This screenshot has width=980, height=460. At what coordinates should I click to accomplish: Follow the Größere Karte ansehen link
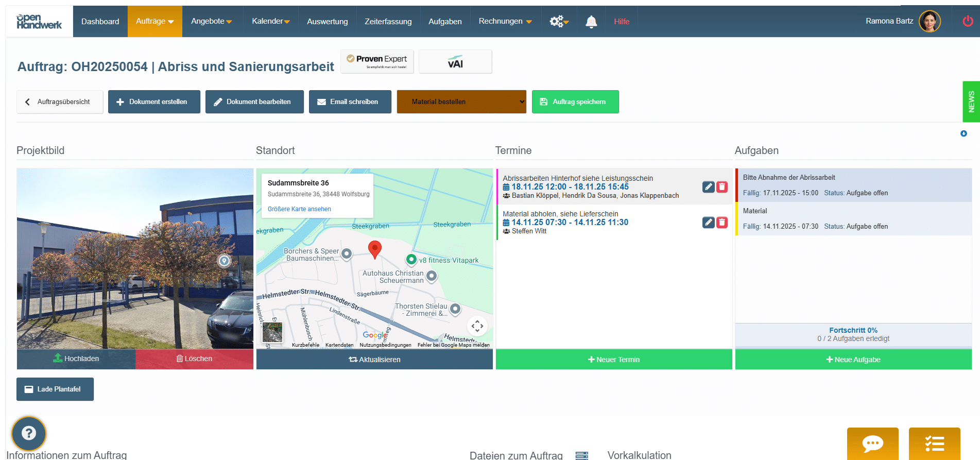299,209
